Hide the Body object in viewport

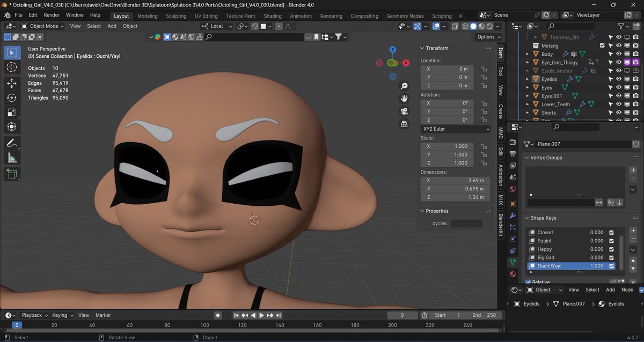[618, 54]
